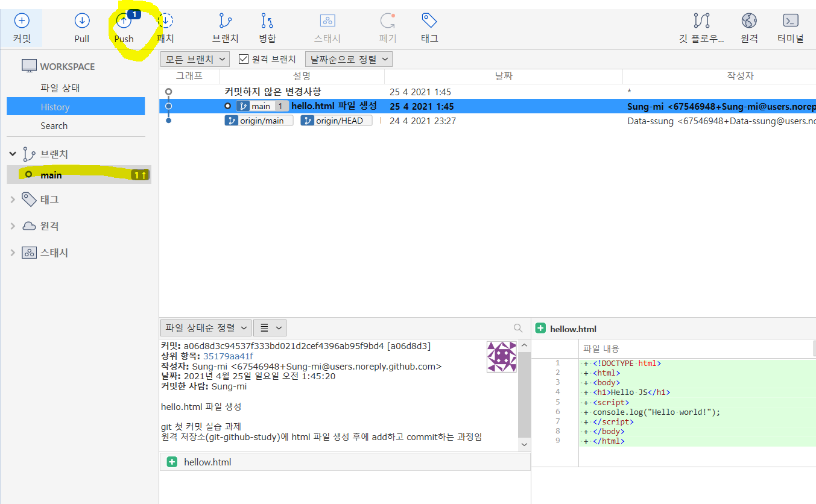Open the 파일 상태순 정렬 dropdown
This screenshot has width=816, height=504.
coord(206,328)
